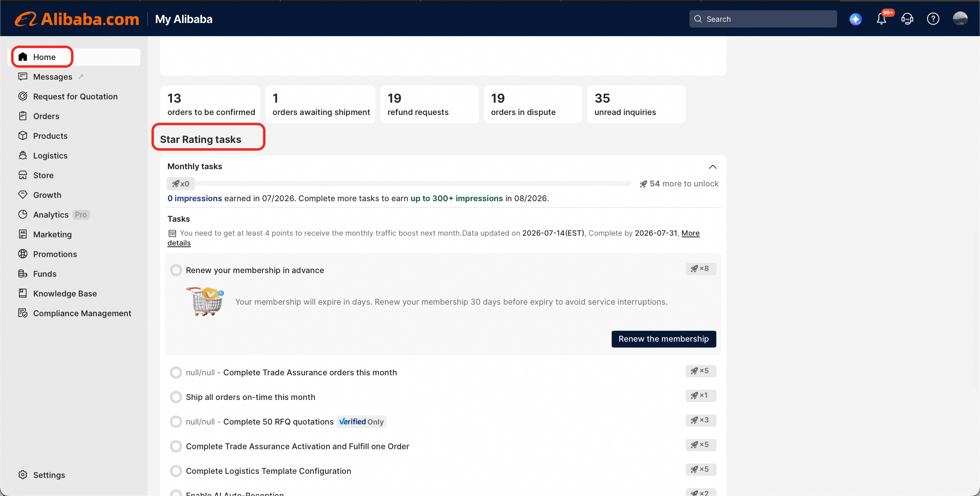Open the More details link

(x=690, y=233)
